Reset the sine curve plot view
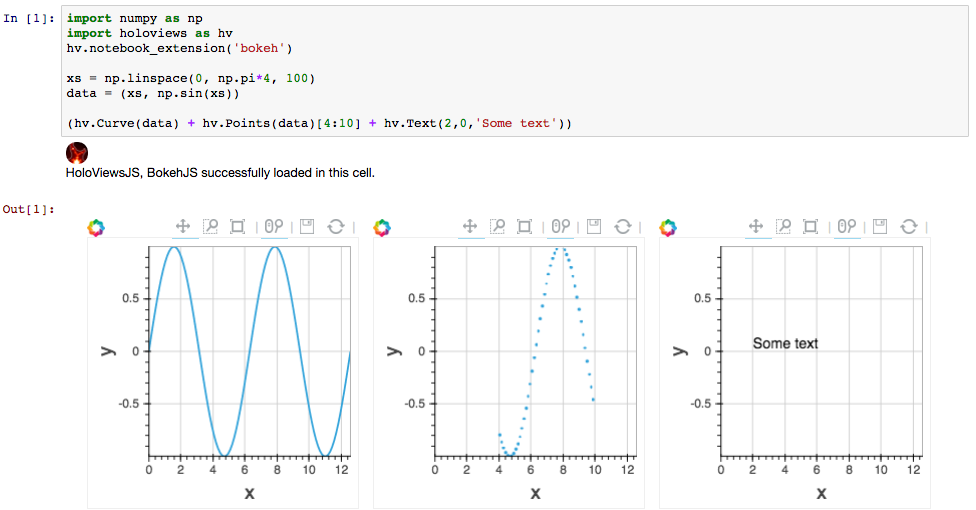The image size is (976, 510). click(x=336, y=227)
